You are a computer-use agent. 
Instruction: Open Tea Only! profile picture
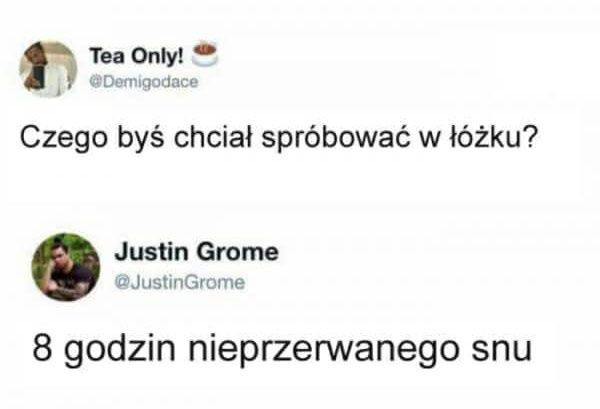48,69
